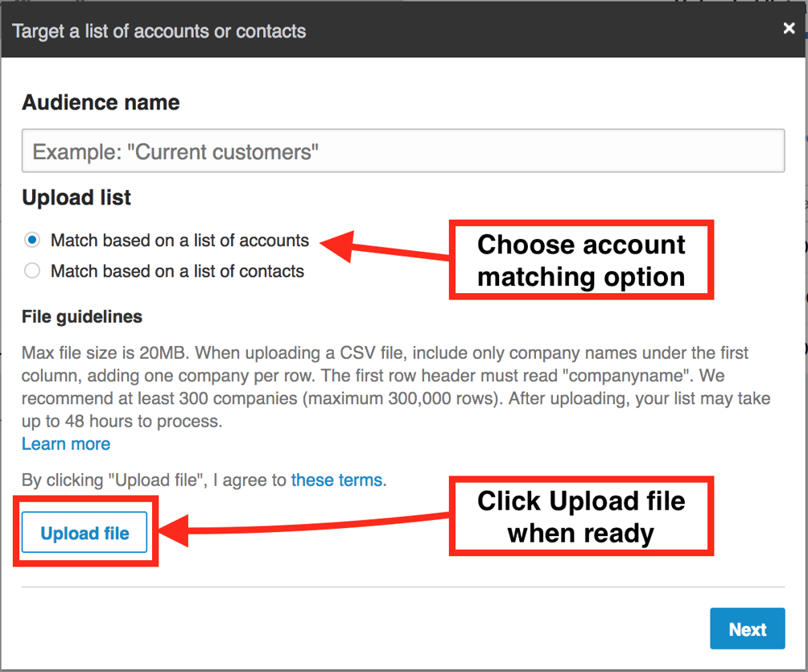View "these terms" agreement link

tap(336, 480)
